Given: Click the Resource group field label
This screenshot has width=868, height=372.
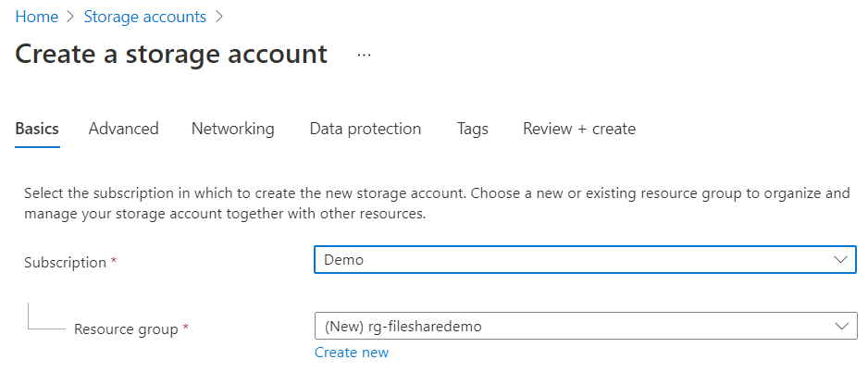Looking at the screenshot, I should (125, 329).
